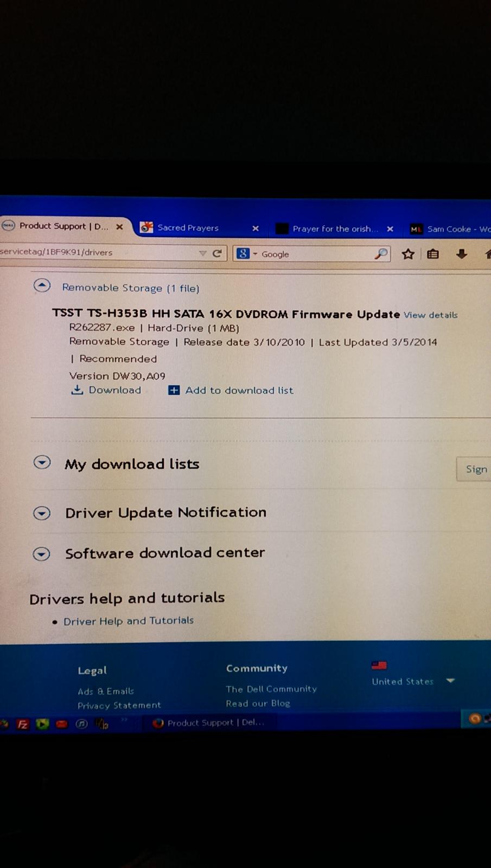The width and height of the screenshot is (491, 868).
Task: Click the Removable Storage (1 file) heading
Action: point(131,288)
